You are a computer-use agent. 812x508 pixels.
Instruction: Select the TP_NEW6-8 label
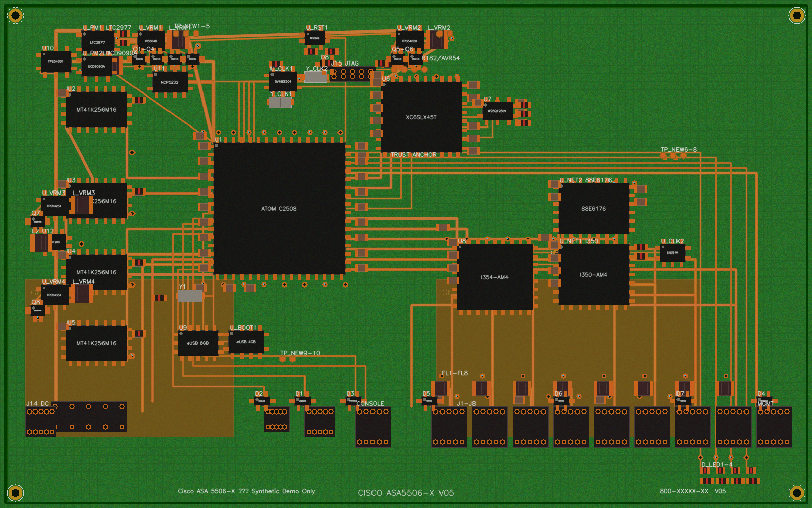[x=679, y=150]
